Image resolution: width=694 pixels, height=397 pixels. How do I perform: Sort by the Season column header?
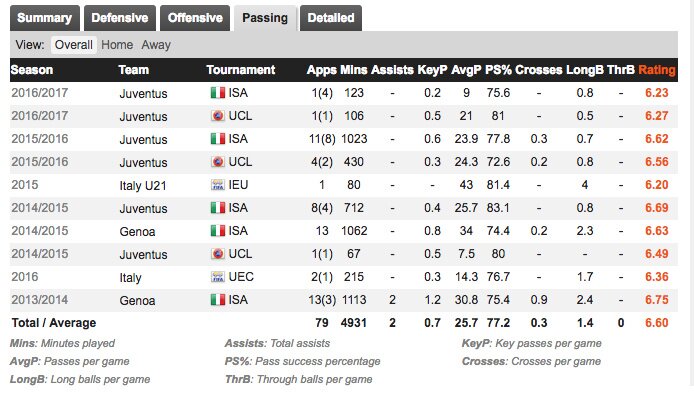(32, 70)
